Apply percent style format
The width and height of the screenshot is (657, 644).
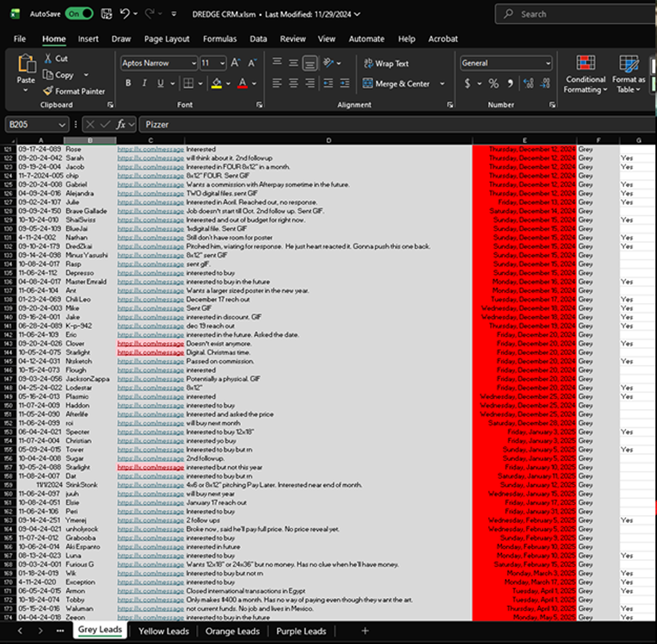click(493, 83)
